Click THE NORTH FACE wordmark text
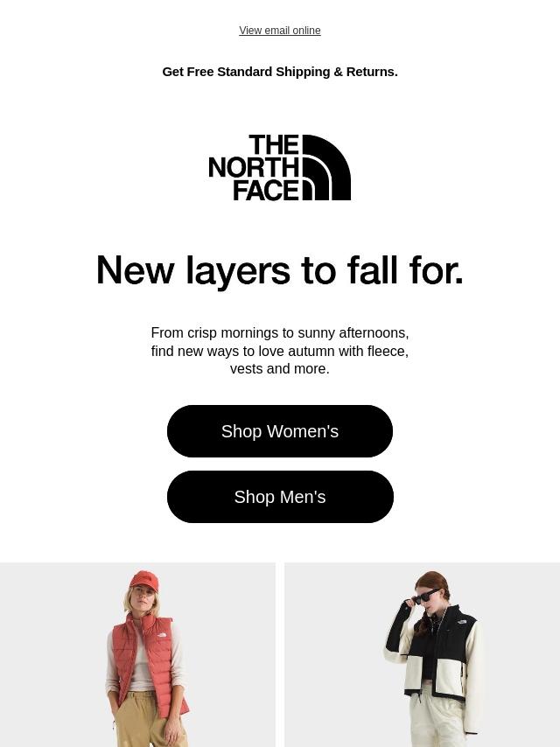560x747 pixels. 254,168
